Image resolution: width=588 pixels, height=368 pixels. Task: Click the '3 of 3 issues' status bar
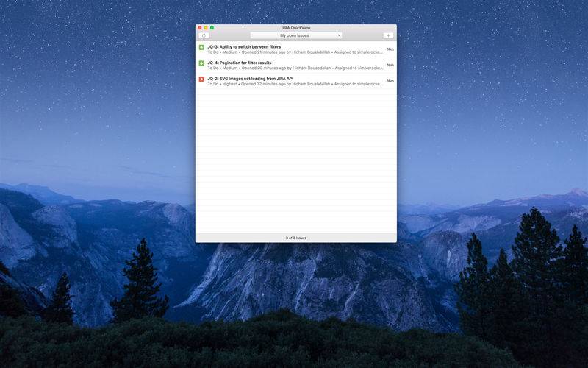(x=295, y=238)
